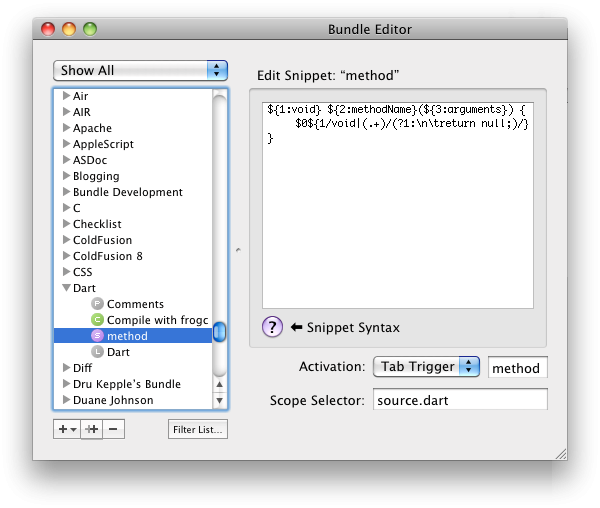Click the Scope Selector field
The height and width of the screenshot is (508, 600).
pyautogui.click(x=460, y=400)
